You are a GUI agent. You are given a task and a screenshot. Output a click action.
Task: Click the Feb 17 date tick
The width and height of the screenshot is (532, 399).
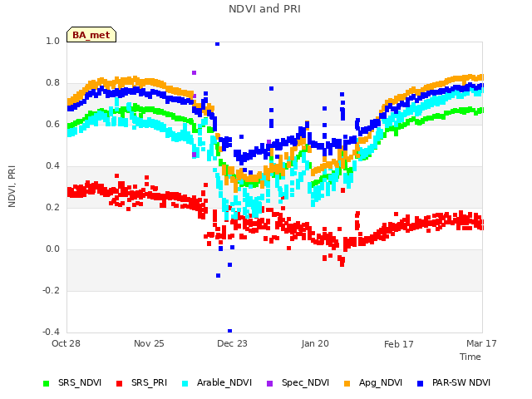(x=399, y=344)
